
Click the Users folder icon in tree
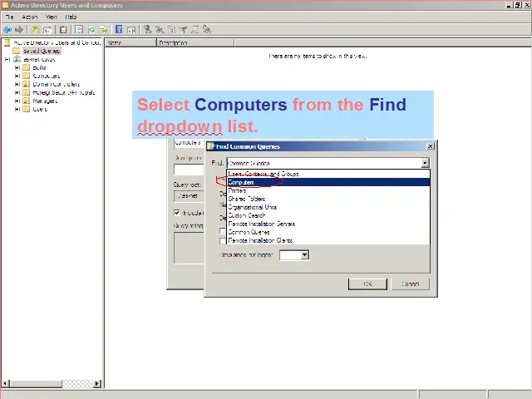click(26, 109)
